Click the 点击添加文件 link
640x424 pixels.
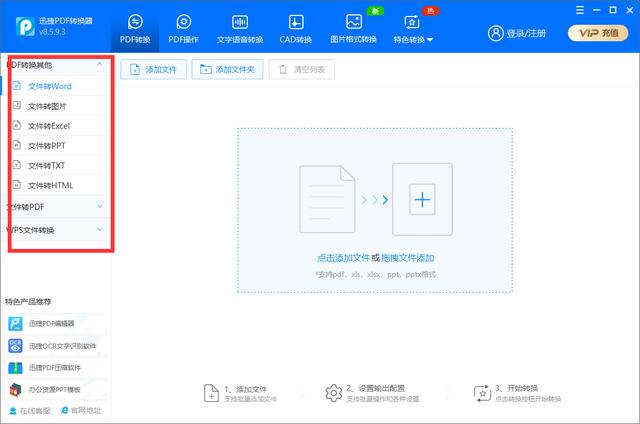coord(343,258)
